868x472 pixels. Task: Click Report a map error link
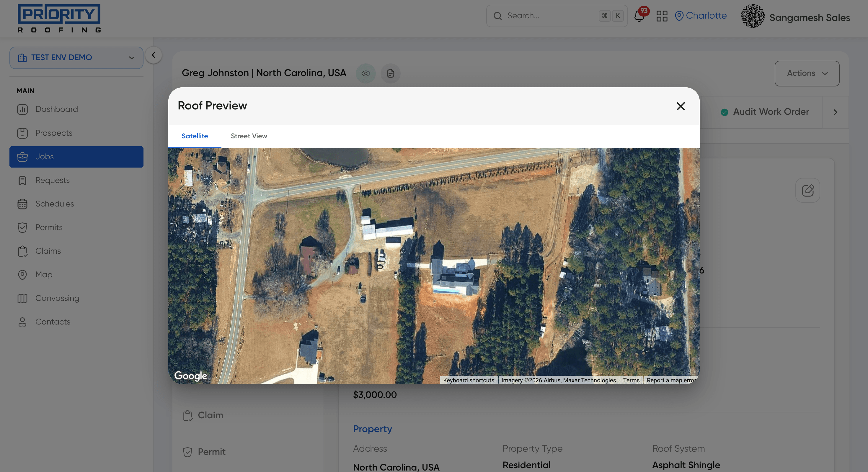(x=671, y=380)
